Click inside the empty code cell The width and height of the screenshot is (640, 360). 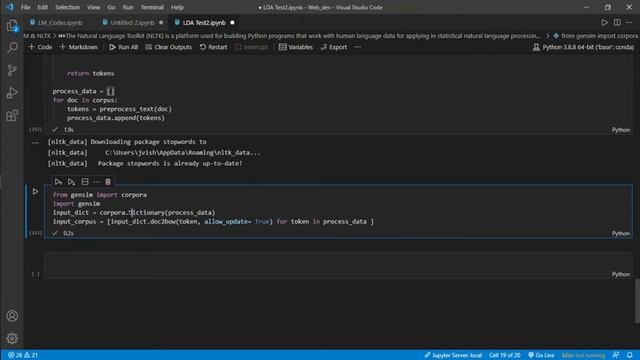(338, 265)
